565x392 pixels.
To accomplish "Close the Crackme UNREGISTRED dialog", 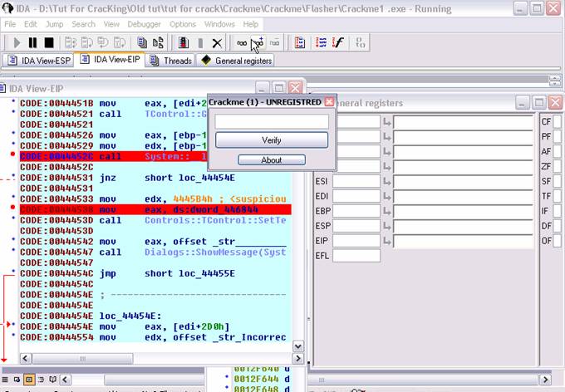I will point(329,102).
